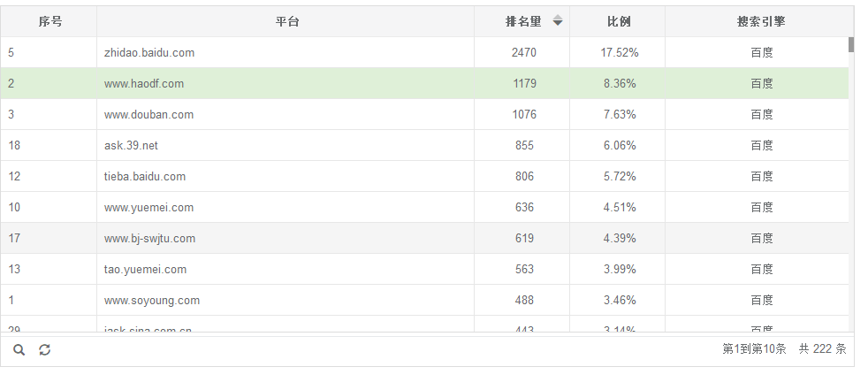Toggle sort arrows on 排名量 column
The width and height of the screenshot is (868, 390).
coord(558,21)
